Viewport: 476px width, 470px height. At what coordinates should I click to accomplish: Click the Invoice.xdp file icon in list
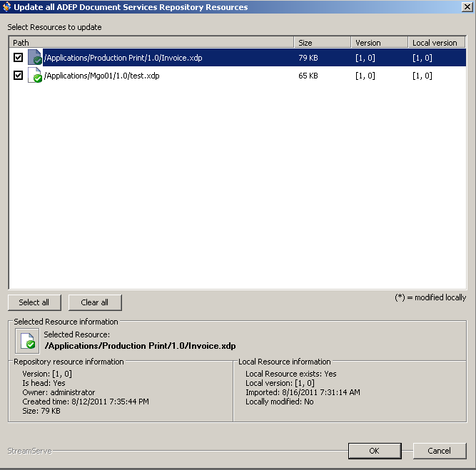tap(34, 58)
